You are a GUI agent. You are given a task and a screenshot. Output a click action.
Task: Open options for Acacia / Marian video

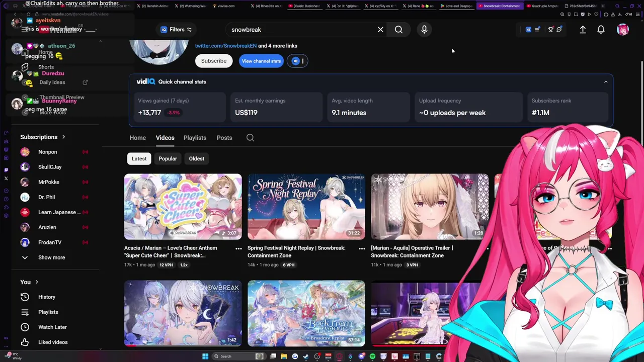click(x=238, y=248)
